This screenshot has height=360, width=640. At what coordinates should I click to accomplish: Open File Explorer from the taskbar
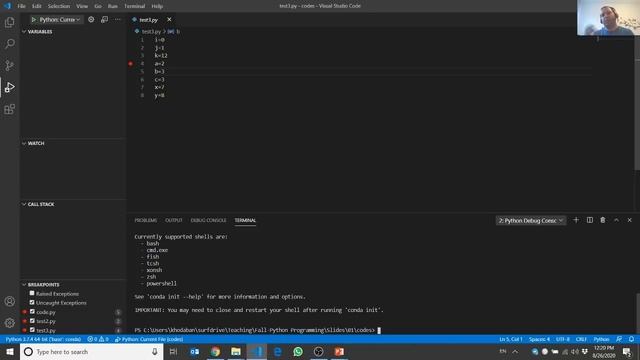click(236, 351)
